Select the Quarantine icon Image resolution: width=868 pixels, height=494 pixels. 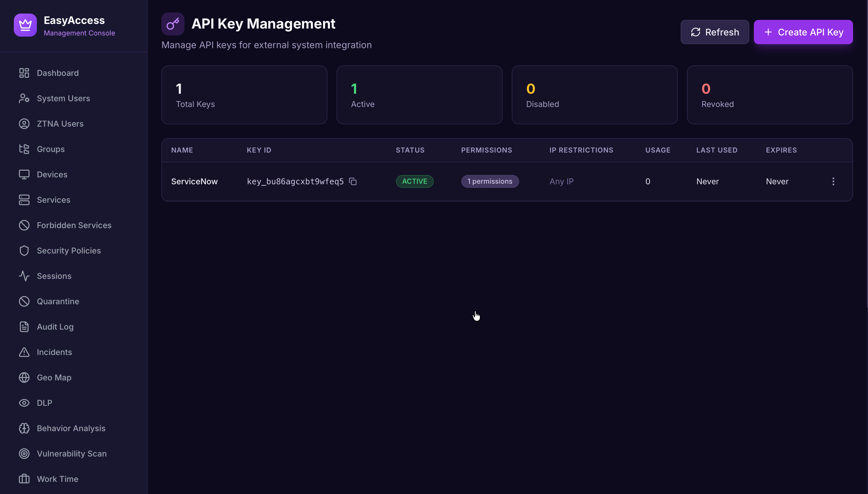[x=24, y=301]
